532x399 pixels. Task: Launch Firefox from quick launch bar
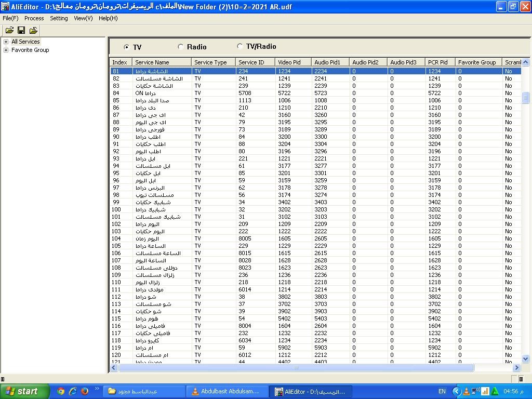pos(85,391)
